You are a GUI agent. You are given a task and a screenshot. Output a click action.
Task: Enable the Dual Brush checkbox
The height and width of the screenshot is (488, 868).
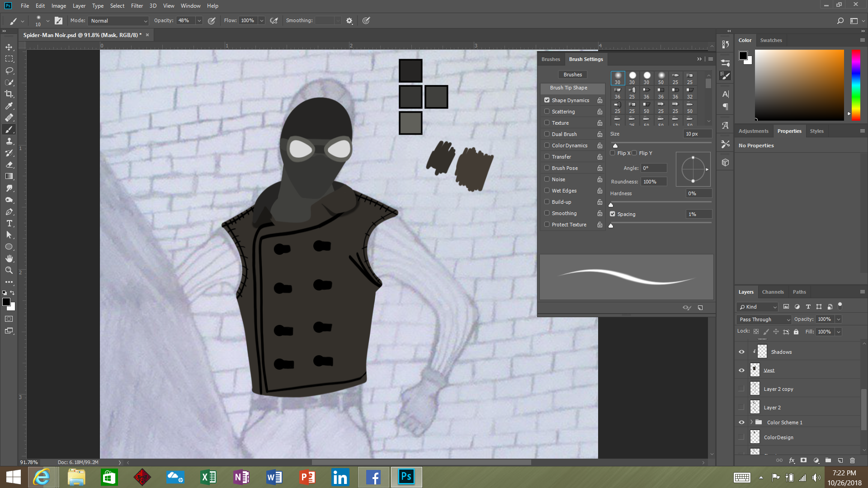[x=547, y=134]
